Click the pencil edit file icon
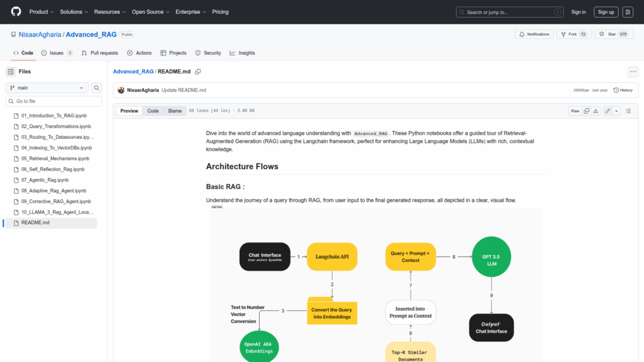 [608, 111]
